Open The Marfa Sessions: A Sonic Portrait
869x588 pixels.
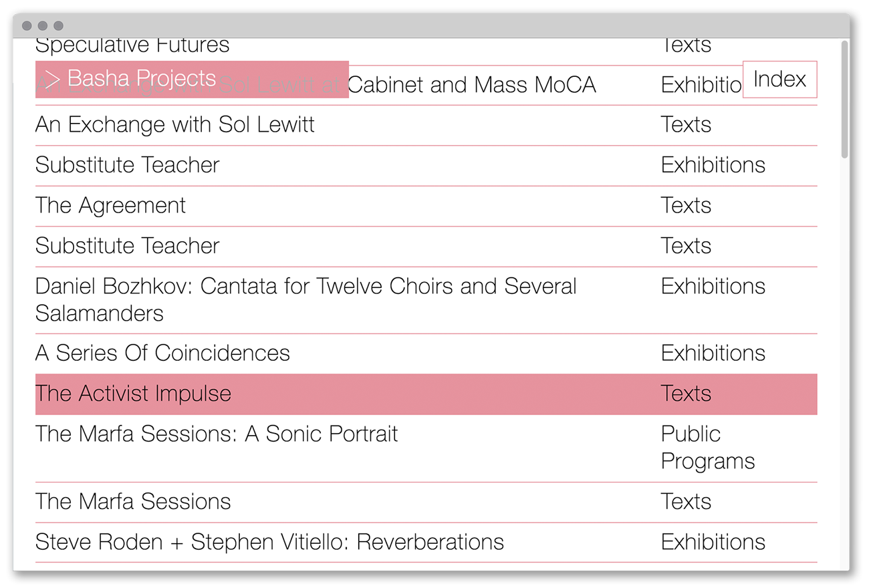coord(217,434)
